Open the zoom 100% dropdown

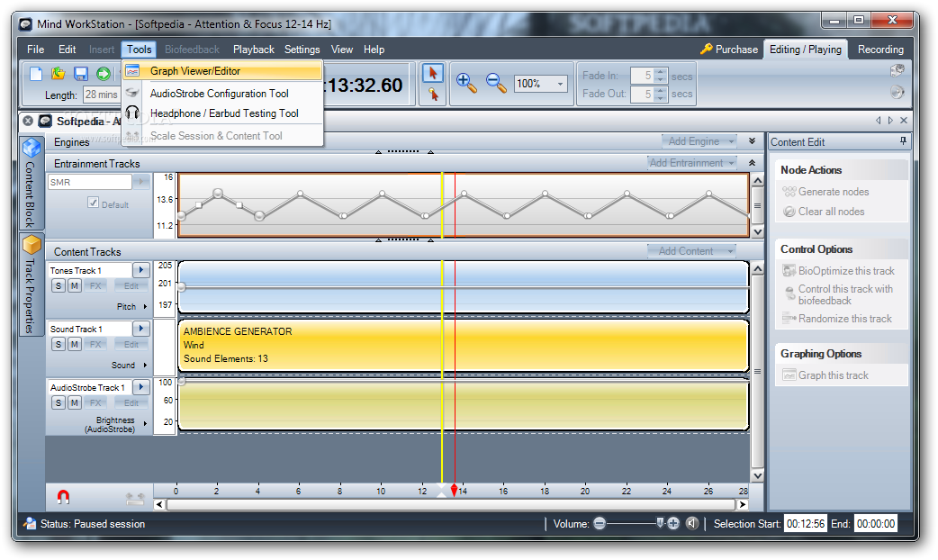point(561,84)
